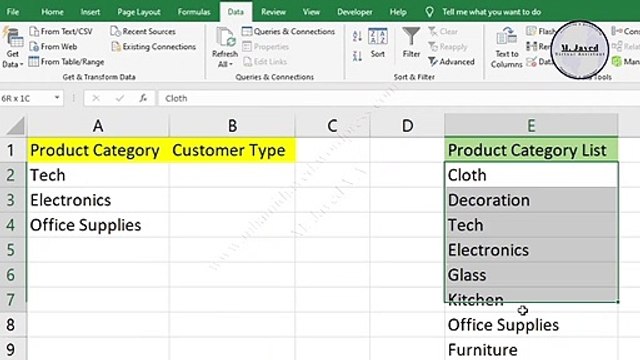Click the Product Category header cell
The height and width of the screenshot is (360, 640).
click(98, 150)
